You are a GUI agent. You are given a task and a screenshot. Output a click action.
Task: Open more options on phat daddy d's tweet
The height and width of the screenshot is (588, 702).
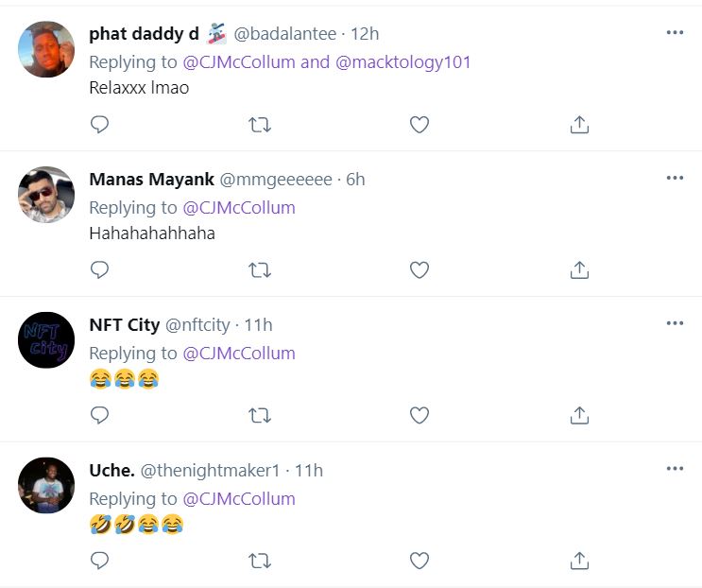click(x=675, y=32)
